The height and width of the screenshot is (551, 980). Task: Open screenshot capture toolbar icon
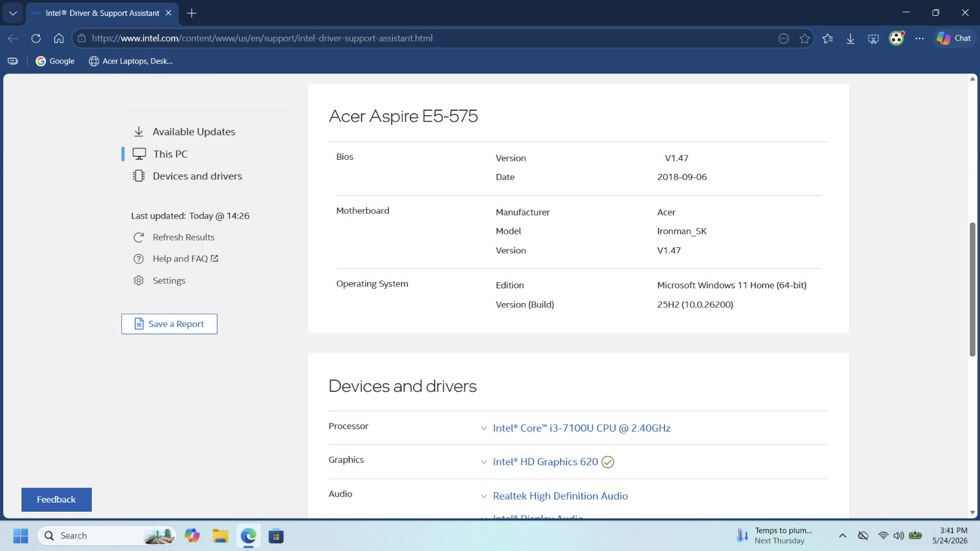click(x=873, y=39)
